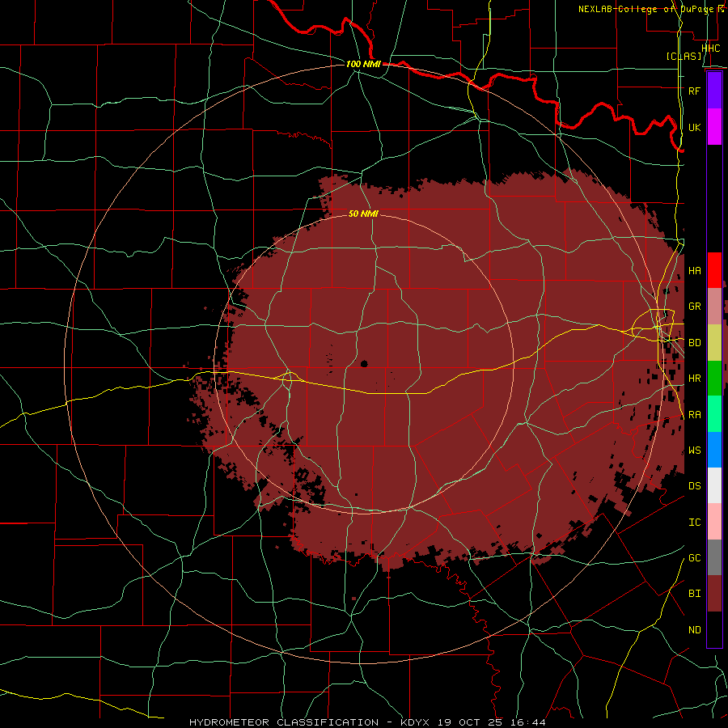
Task: Click the BD legend label
Action: pyautogui.click(x=694, y=342)
